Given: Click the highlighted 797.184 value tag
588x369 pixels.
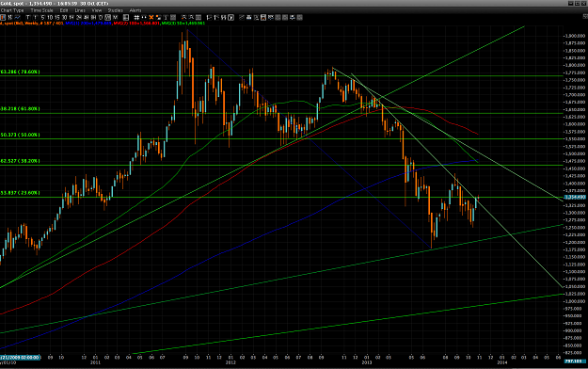Looking at the screenshot, I should click(x=575, y=361).
